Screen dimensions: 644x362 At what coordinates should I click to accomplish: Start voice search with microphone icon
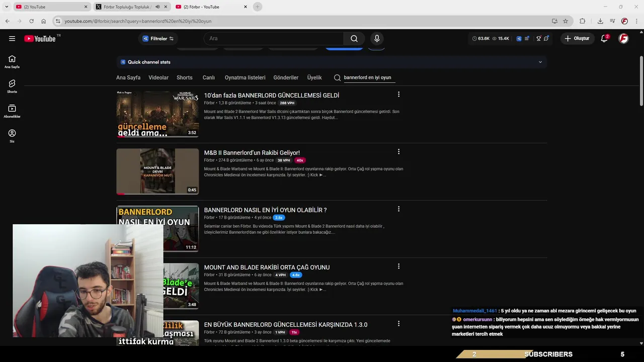[x=377, y=39]
